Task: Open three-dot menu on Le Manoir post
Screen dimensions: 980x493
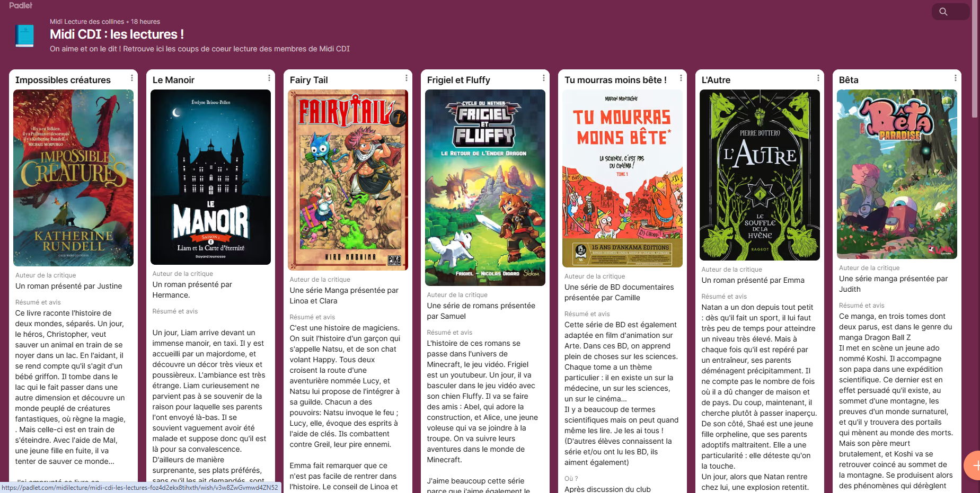Action: point(269,78)
